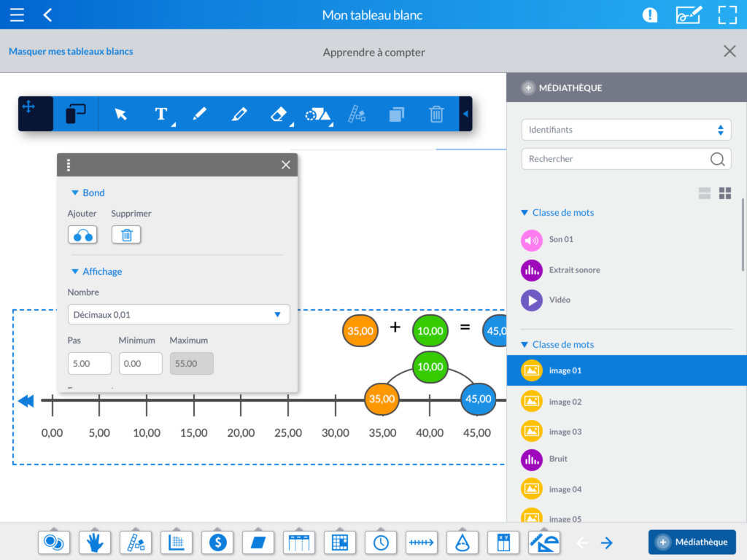Toggle fullscreen mode in header
Image resolution: width=747 pixels, height=560 pixels.
point(727,15)
